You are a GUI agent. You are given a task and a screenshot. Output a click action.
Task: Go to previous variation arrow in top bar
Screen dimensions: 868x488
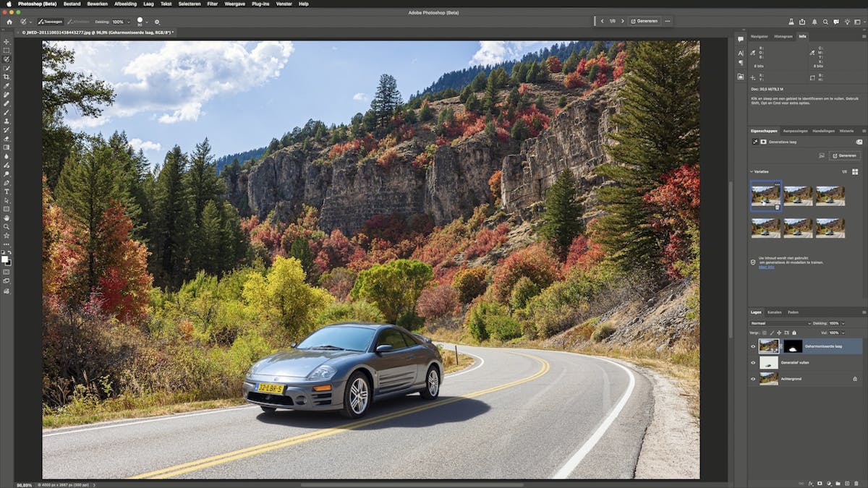(603, 21)
